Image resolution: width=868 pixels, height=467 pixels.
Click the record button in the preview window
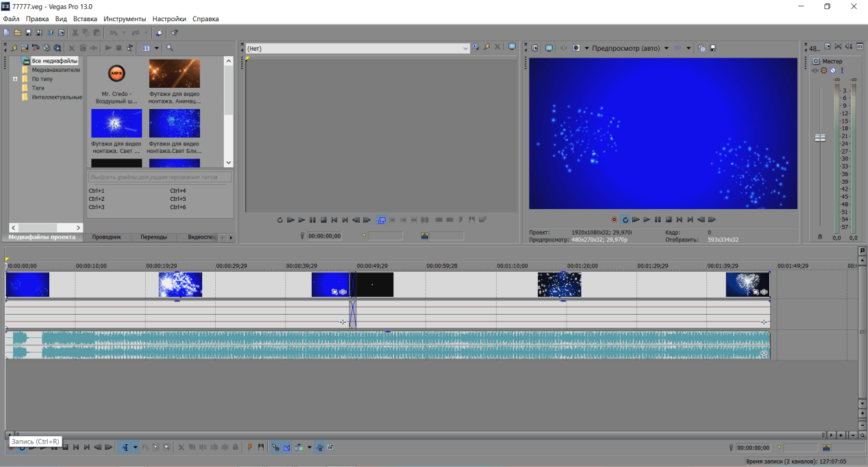click(x=614, y=219)
